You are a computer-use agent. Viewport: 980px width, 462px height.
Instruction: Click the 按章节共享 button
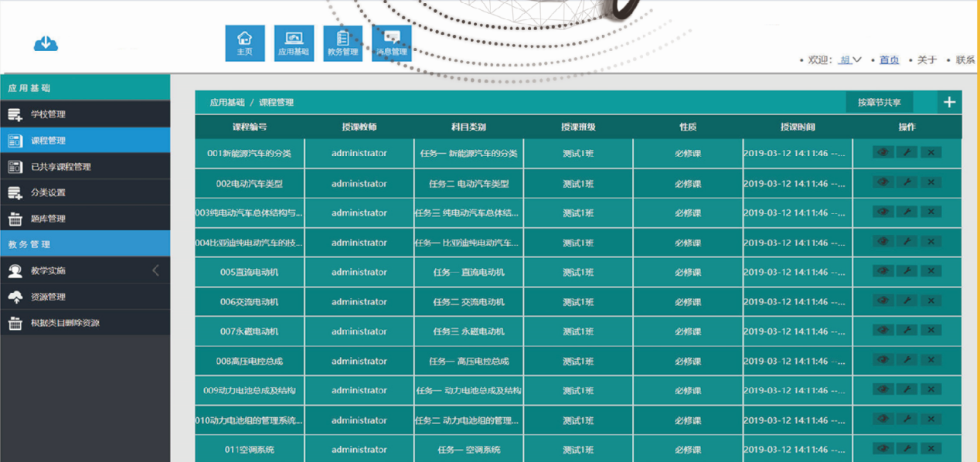[x=879, y=102]
